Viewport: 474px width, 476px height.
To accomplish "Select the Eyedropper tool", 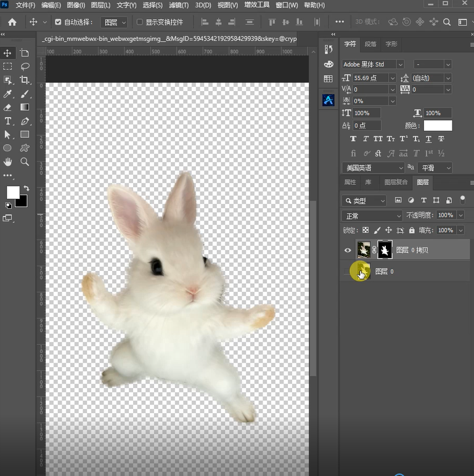I will 7,94.
